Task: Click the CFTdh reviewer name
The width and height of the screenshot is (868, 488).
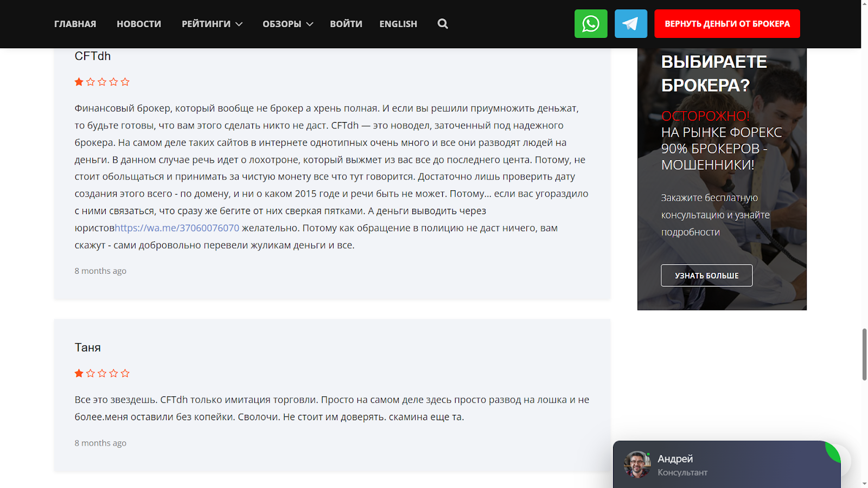Action: tap(93, 56)
